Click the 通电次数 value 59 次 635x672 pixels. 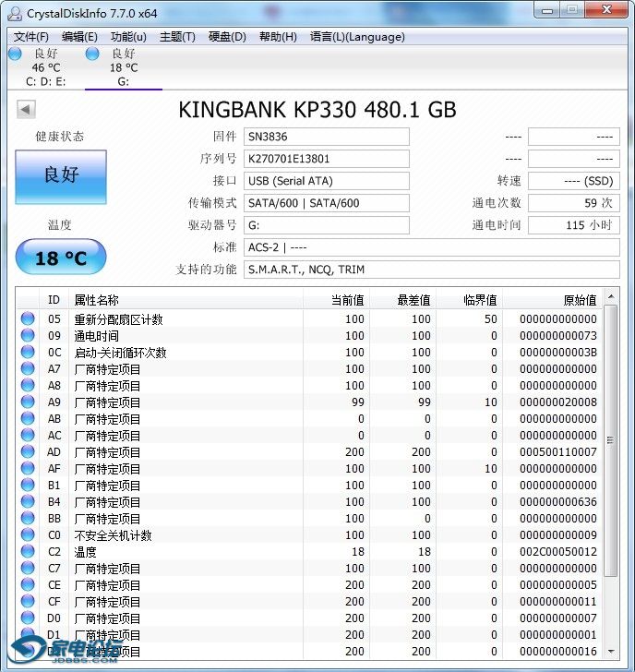click(574, 203)
